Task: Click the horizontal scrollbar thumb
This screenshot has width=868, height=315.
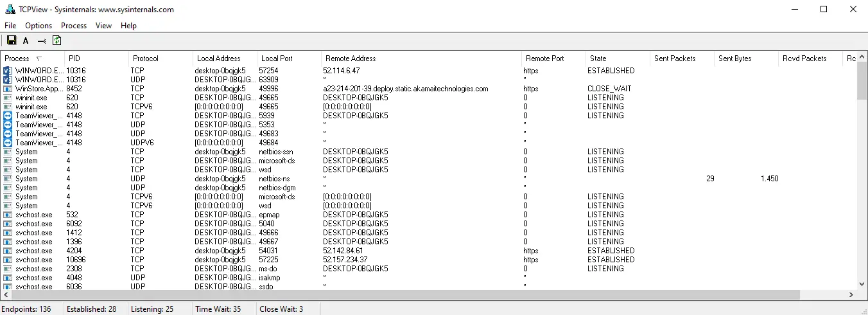Action: [x=406, y=295]
